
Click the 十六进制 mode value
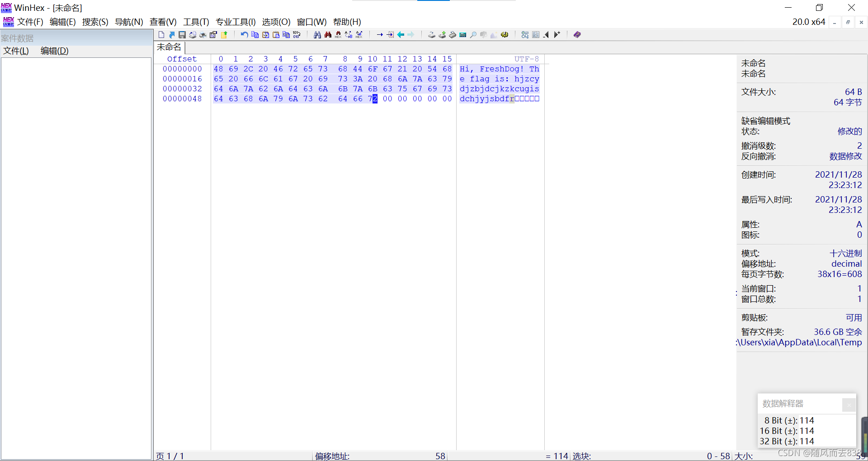click(846, 253)
